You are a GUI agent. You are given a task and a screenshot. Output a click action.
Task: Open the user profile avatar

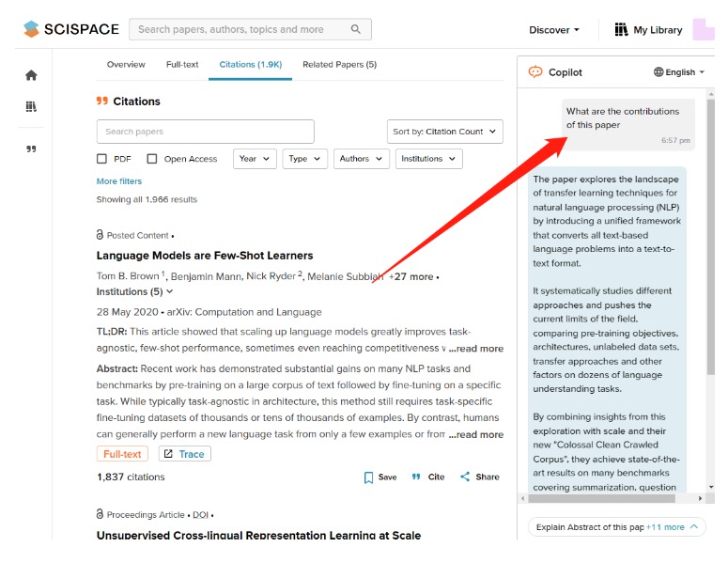[704, 29]
